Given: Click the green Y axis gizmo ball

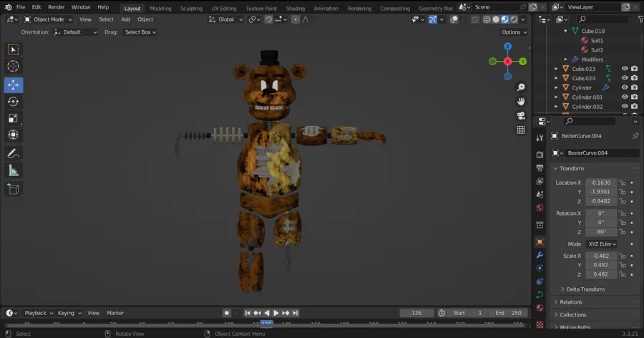Looking at the screenshot, I should click(523, 62).
